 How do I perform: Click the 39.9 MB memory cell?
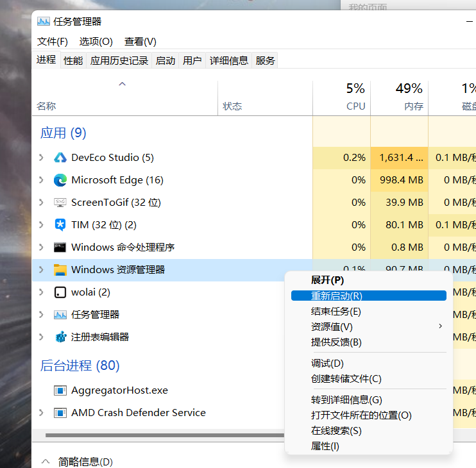[x=399, y=203]
